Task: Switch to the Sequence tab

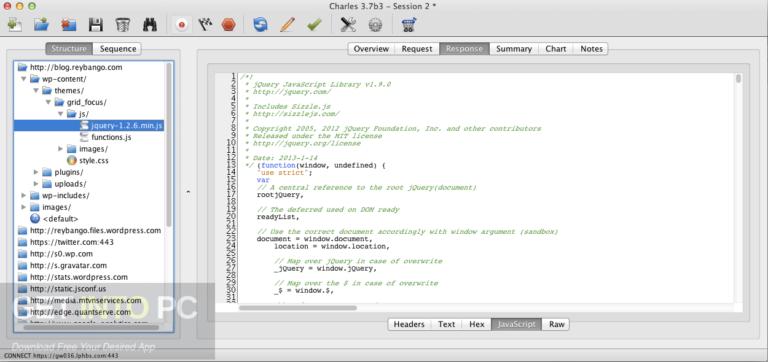Action: [118, 48]
